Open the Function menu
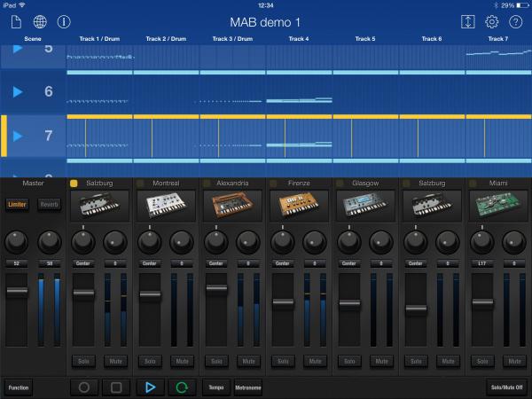532x399 pixels. [x=18, y=387]
